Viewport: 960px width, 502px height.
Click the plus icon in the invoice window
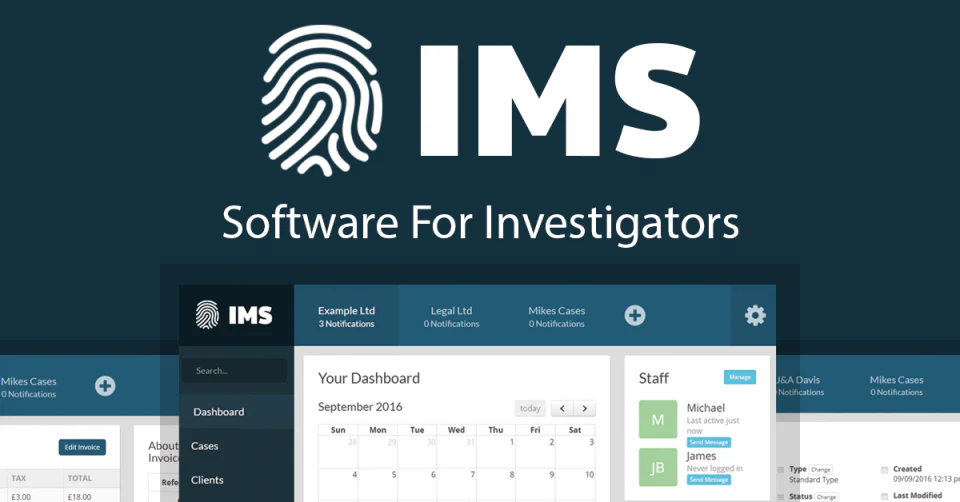(x=105, y=386)
